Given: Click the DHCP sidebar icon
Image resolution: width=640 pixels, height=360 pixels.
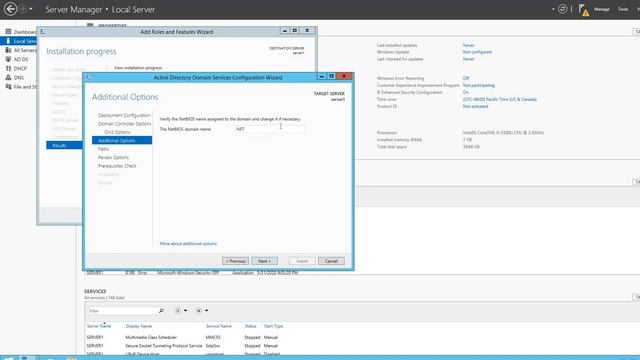Looking at the screenshot, I should click(8, 68).
